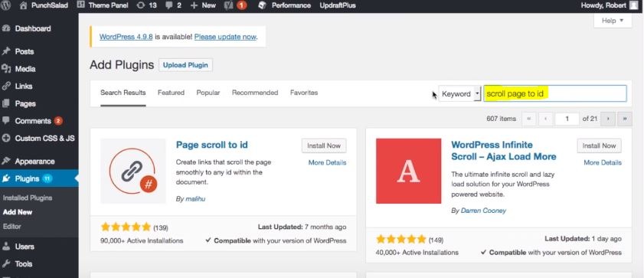Click the WordPress logo icon
The image size is (644, 278).
5,5
